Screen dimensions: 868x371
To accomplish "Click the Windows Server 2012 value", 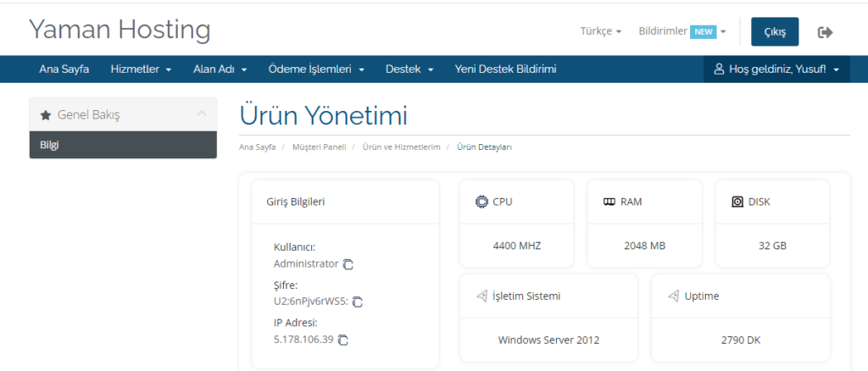I will [548, 340].
